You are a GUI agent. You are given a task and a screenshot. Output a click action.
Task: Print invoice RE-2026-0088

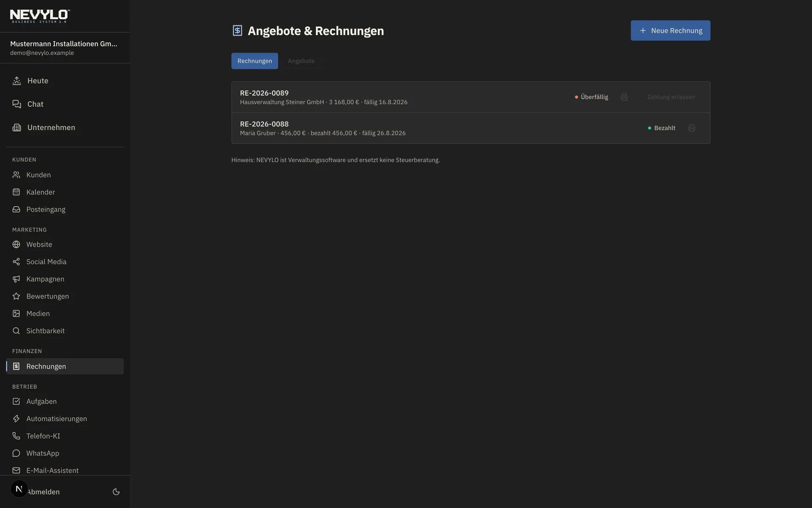click(x=691, y=128)
